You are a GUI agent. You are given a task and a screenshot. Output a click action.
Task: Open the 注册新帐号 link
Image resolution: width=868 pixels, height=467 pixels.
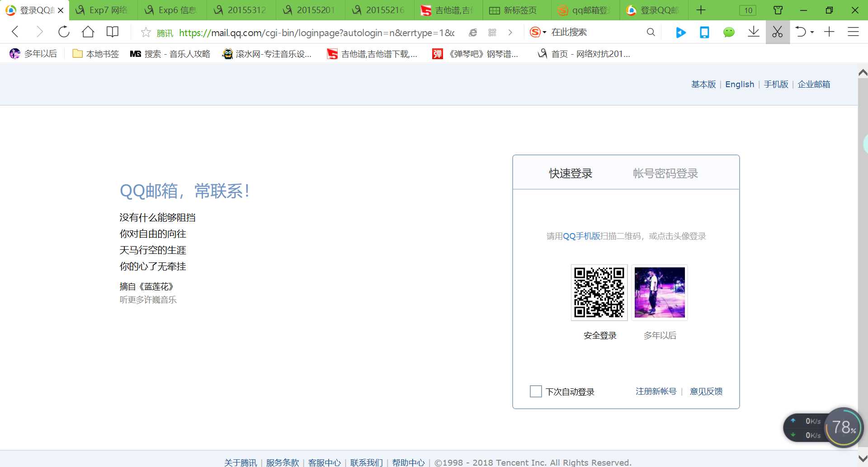pos(656,392)
